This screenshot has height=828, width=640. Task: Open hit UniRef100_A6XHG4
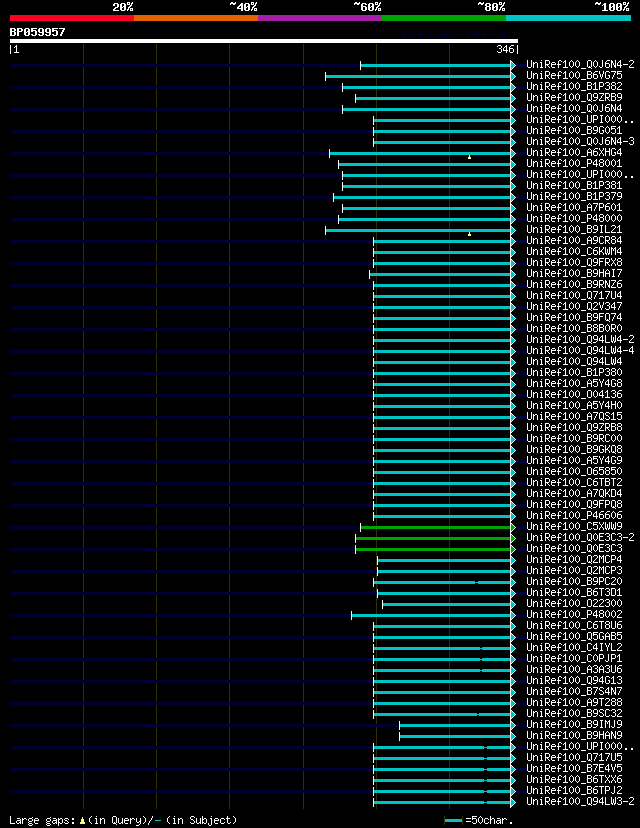575,153
